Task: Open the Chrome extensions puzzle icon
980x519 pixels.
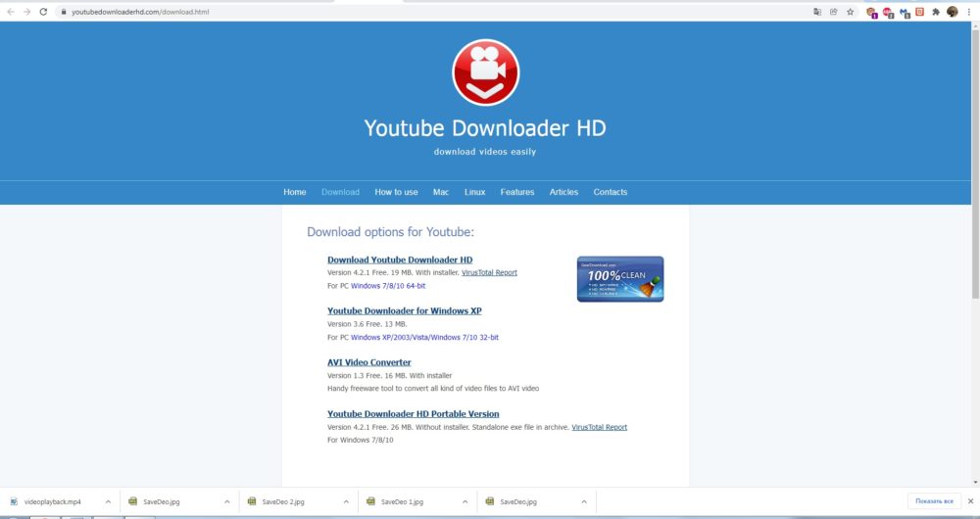Action: pos(937,12)
